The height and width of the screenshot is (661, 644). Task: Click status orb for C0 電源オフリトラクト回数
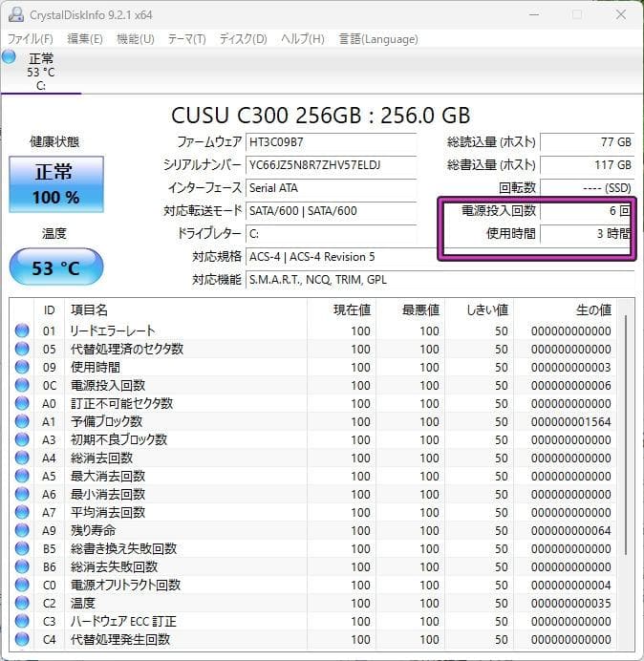22,585
